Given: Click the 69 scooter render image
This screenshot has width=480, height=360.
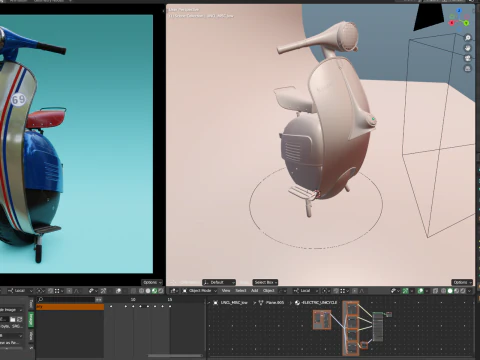Looking at the screenshot, I should tap(76, 144).
